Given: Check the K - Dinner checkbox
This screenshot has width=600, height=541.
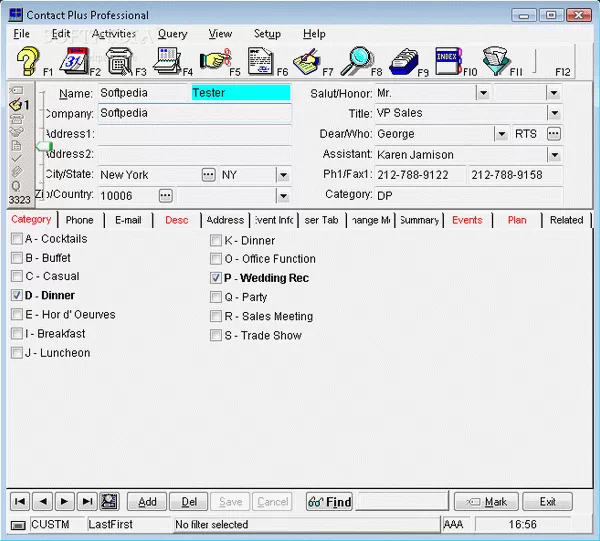Looking at the screenshot, I should (x=216, y=240).
